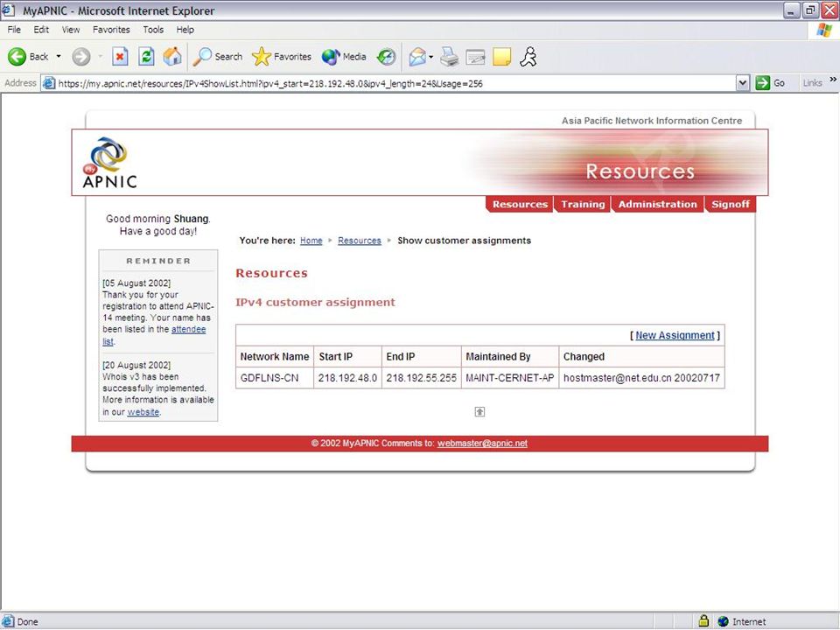Screen dimensions: 840x630
Task: Click the Edit page toolbar icon
Action: (475, 56)
